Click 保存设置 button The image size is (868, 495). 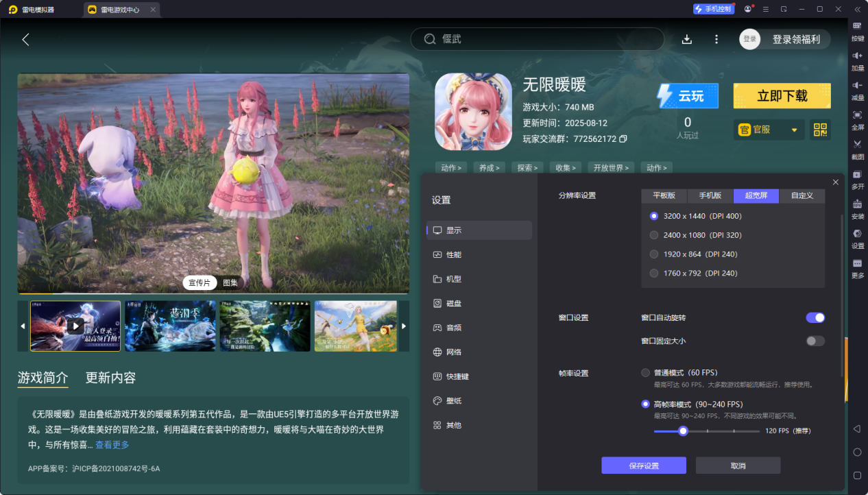644,466
